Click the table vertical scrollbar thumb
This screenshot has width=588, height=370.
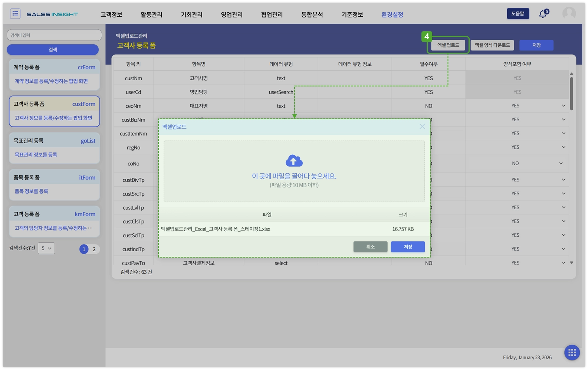(x=571, y=94)
